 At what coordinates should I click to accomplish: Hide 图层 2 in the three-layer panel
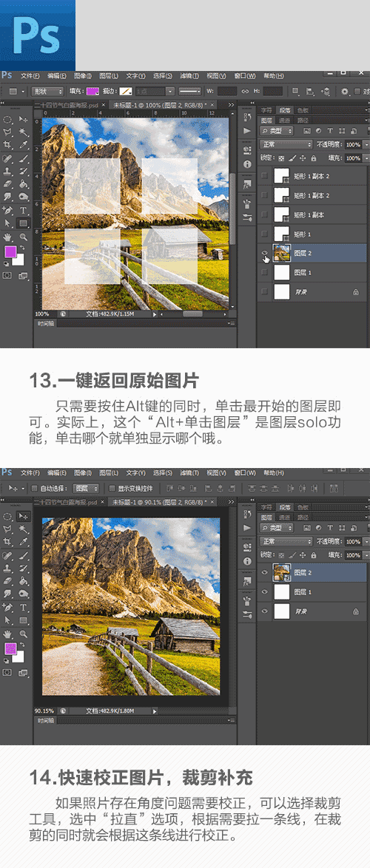pos(264,572)
